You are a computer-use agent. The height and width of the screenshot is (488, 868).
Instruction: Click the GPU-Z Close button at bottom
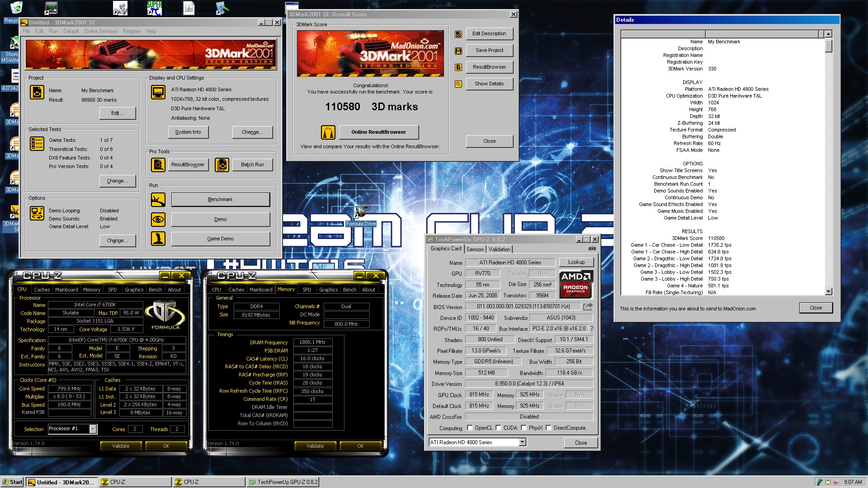[x=581, y=443]
